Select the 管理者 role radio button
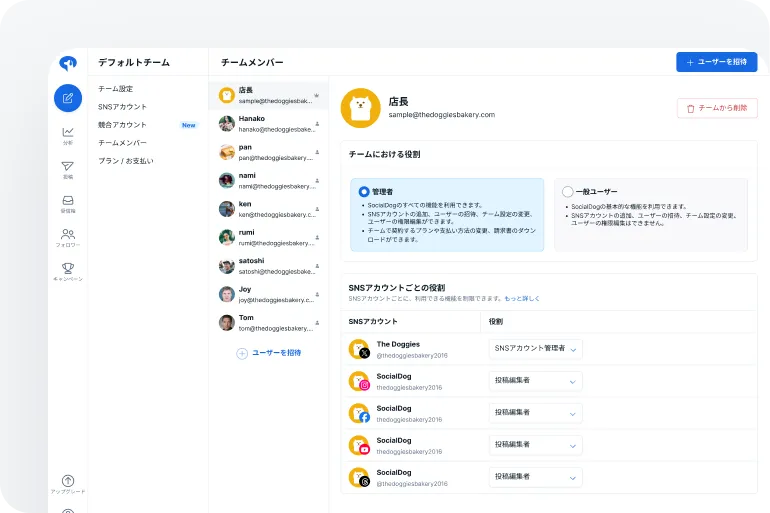770x513 pixels. (x=363, y=191)
